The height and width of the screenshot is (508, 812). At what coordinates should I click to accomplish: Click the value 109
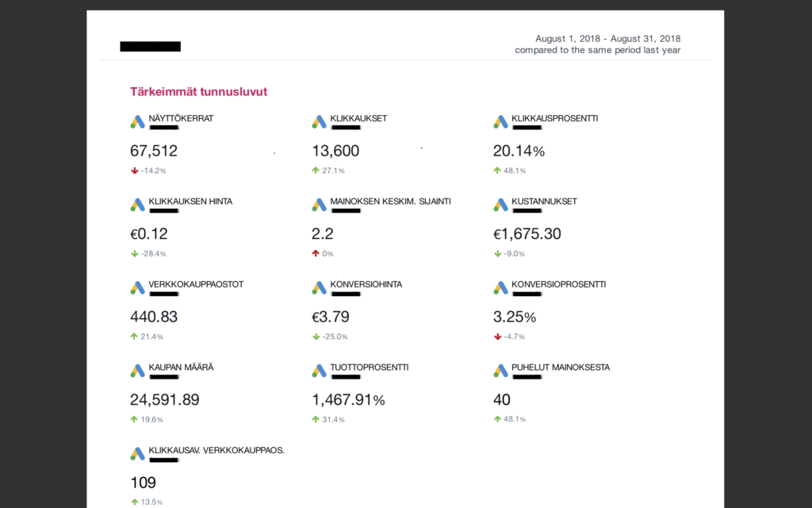[143, 483]
